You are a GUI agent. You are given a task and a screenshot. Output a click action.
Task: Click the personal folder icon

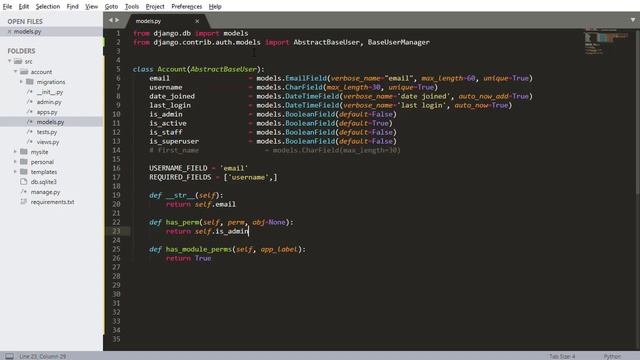point(24,162)
